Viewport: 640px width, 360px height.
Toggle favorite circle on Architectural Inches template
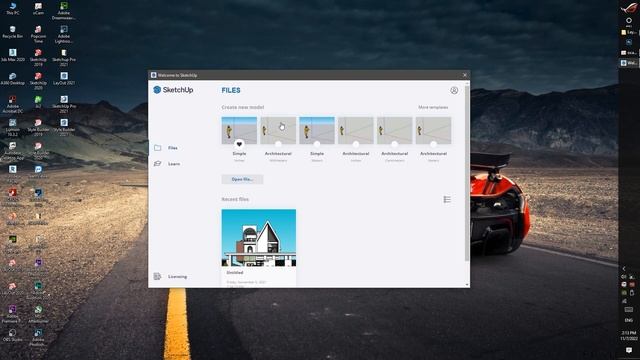click(x=356, y=144)
